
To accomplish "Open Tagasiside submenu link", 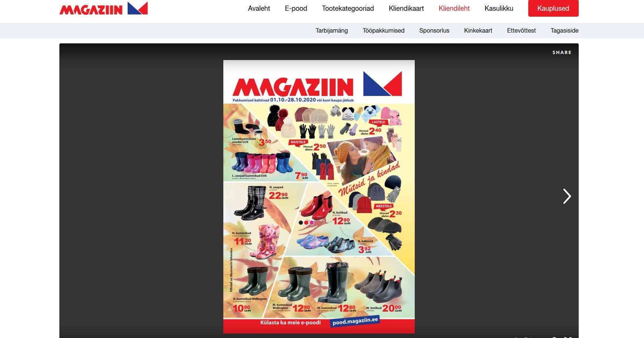I will (x=564, y=30).
